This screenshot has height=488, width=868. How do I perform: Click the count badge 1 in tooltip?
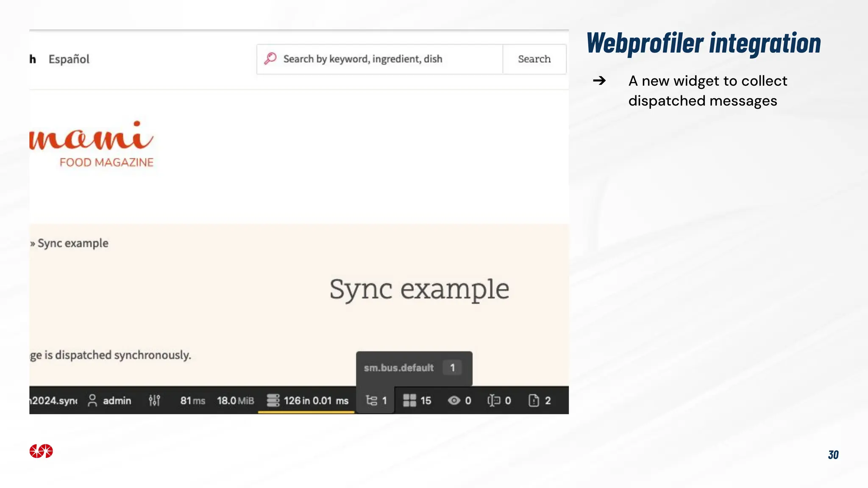click(x=452, y=368)
